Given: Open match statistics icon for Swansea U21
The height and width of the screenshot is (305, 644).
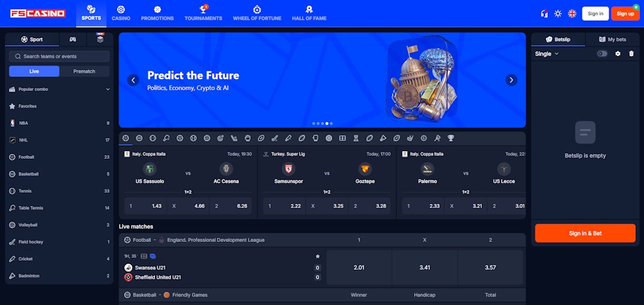Looking at the screenshot, I should point(144,256).
